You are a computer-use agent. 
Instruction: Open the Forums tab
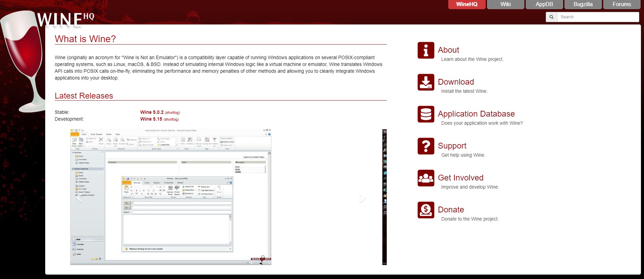(x=622, y=4)
